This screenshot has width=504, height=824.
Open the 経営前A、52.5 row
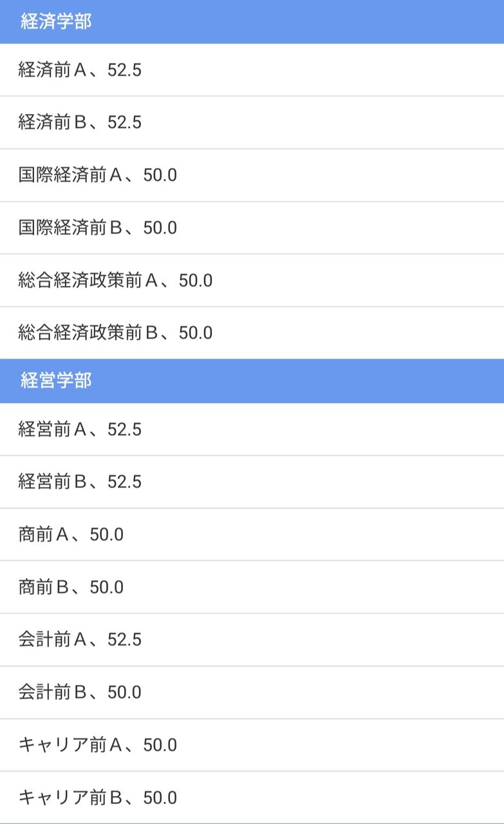pos(252,429)
